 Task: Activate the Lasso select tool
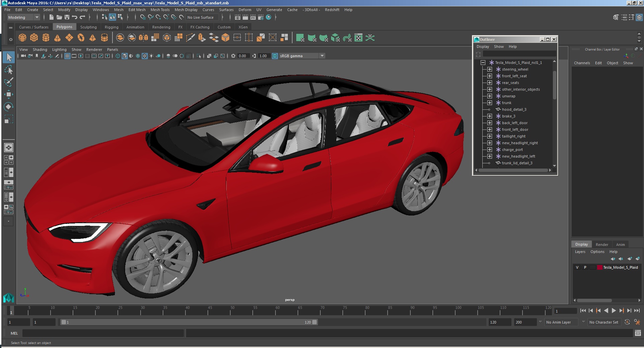coord(9,70)
